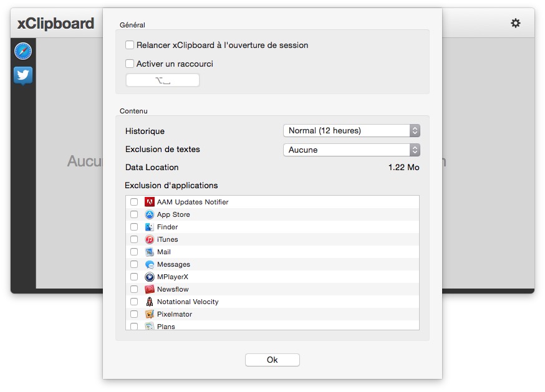Open the gear settings icon in xClipboard window
This screenshot has width=545, height=392.
pos(516,23)
